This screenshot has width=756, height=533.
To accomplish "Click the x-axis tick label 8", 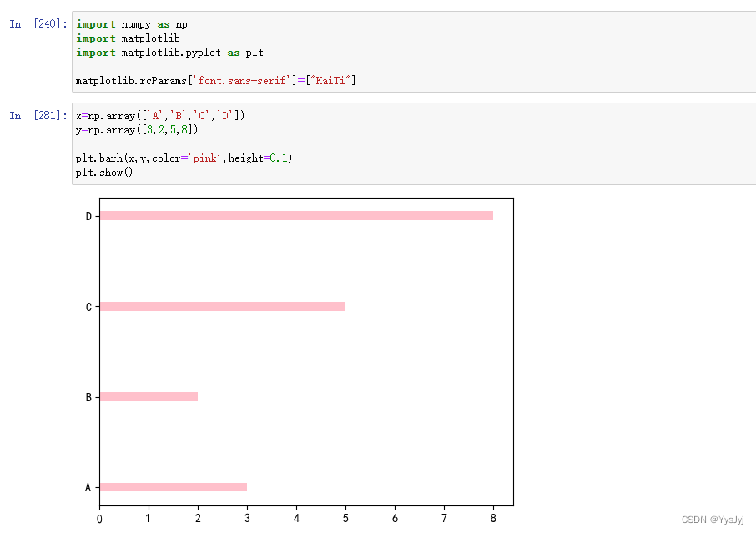I will point(493,518).
